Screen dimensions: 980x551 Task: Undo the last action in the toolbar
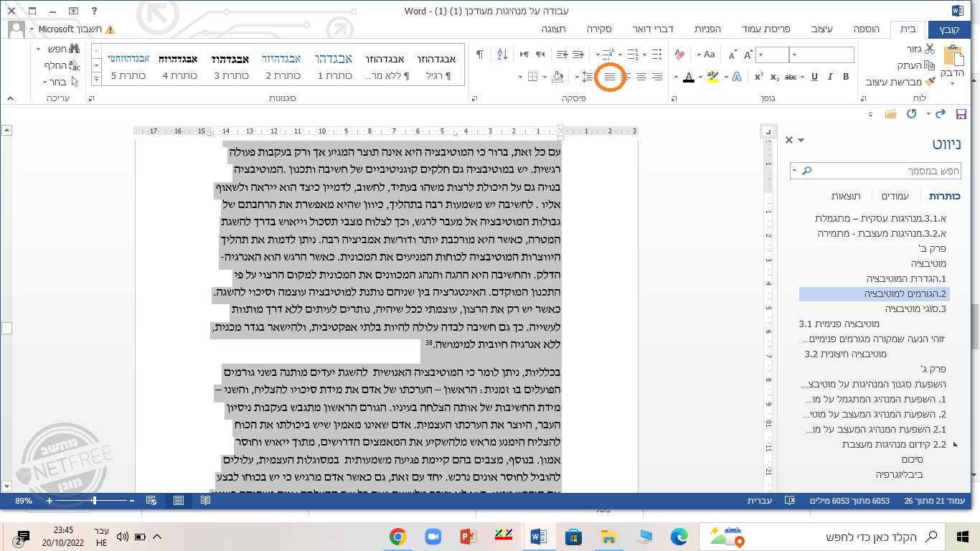941,114
